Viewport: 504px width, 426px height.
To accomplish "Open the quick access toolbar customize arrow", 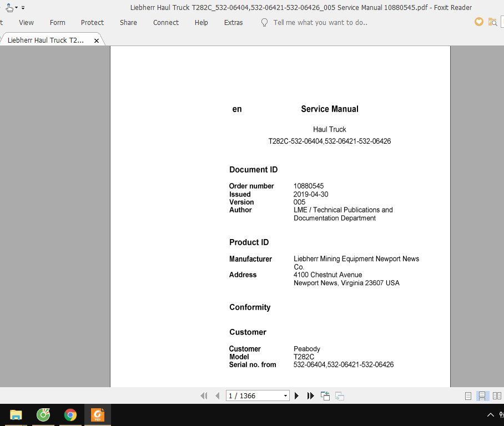I will (x=23, y=8).
